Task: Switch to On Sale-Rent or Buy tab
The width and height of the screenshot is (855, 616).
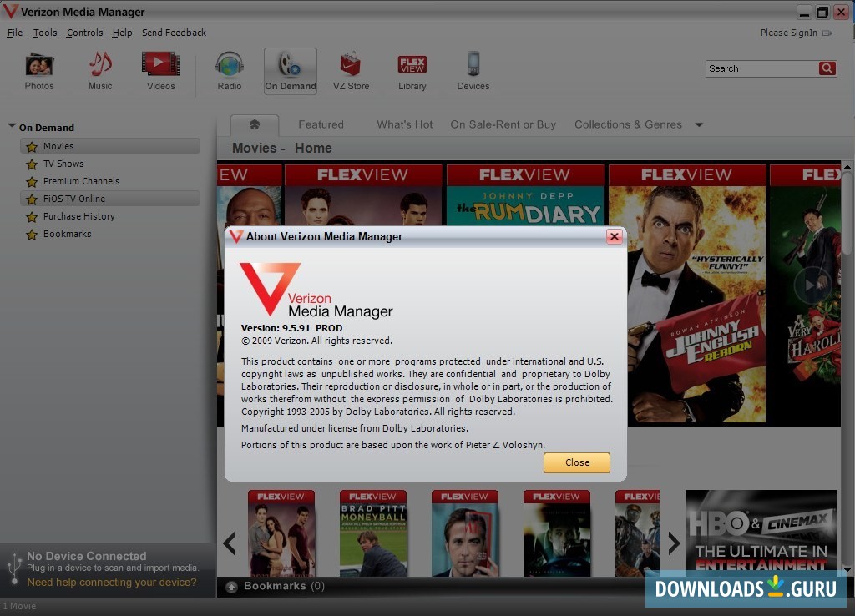Action: (x=503, y=125)
